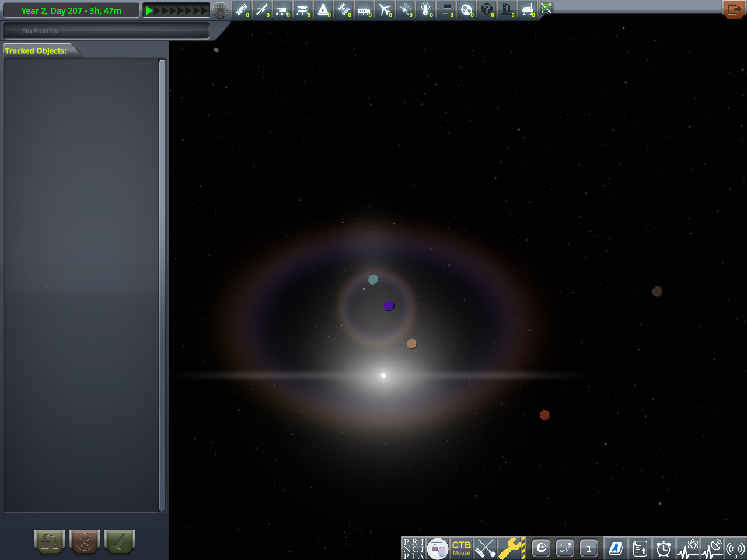Click the info button in bottom bar

[x=589, y=548]
